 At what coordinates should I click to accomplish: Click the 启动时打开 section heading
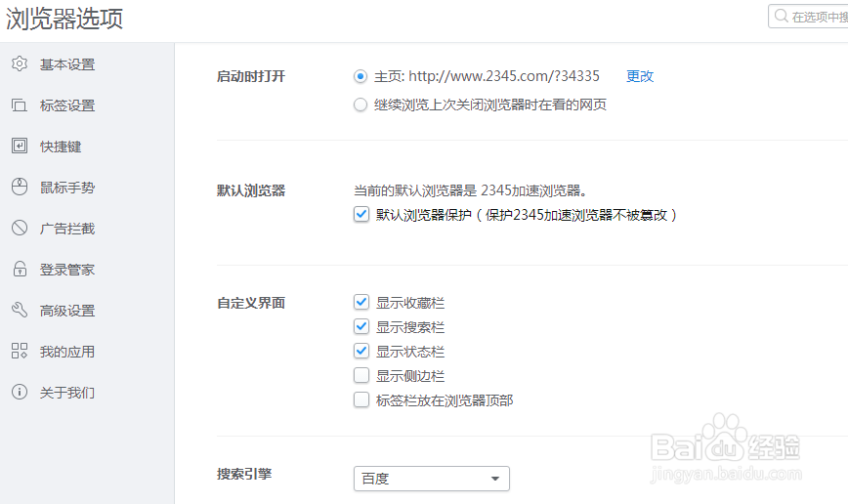[x=251, y=77]
